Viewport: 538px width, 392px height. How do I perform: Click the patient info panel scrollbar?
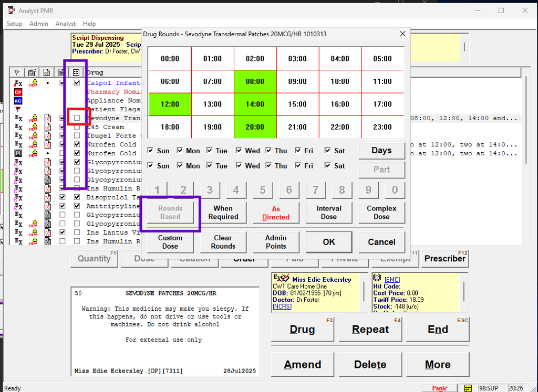365,291
